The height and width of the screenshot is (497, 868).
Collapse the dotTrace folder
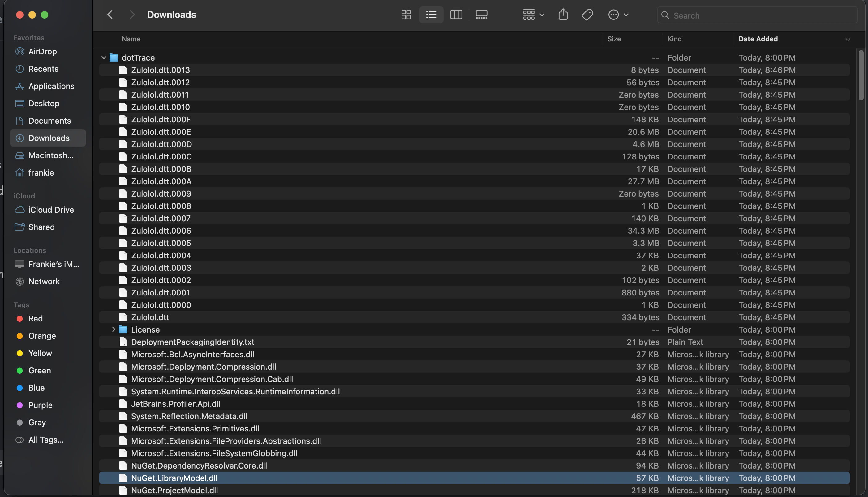click(x=104, y=58)
